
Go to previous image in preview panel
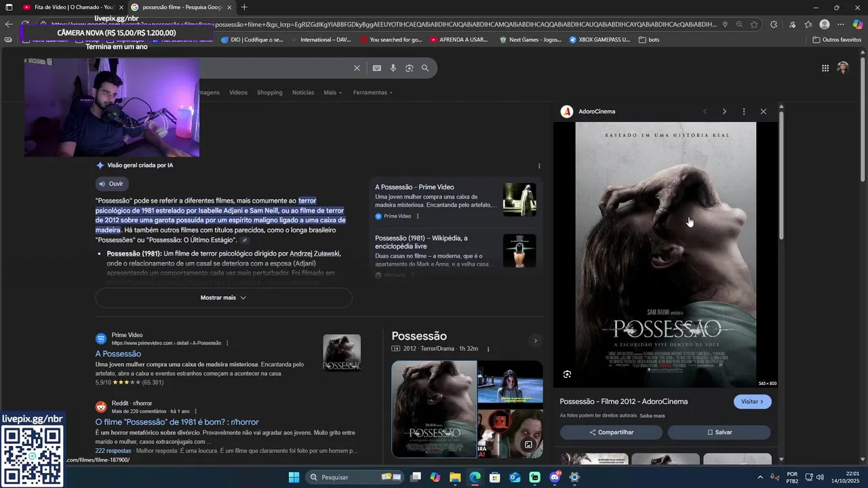(x=705, y=111)
